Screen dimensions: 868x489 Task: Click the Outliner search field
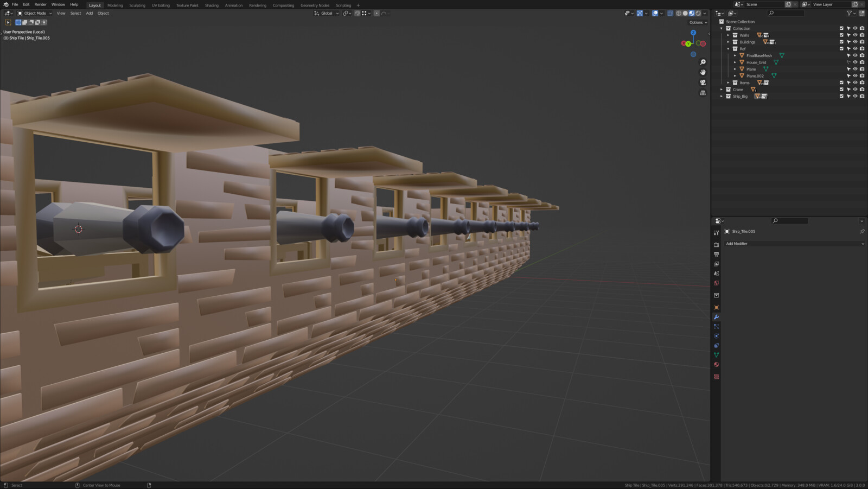[x=786, y=13]
